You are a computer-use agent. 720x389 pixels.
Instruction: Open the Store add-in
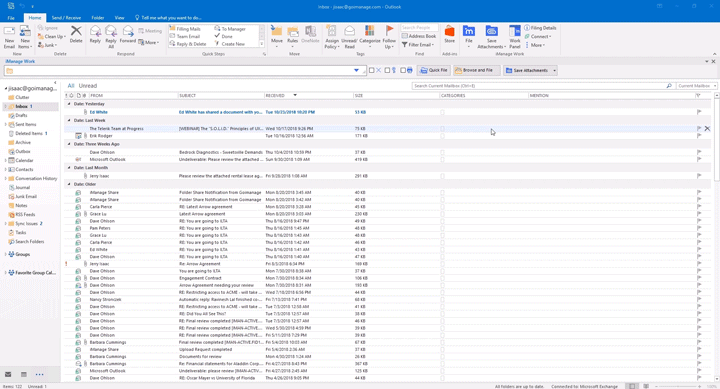(x=450, y=35)
